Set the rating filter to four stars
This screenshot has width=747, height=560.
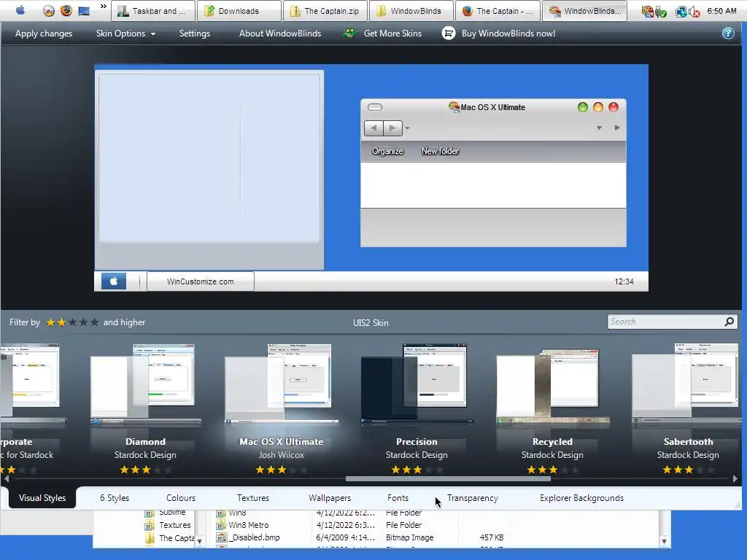coord(83,322)
